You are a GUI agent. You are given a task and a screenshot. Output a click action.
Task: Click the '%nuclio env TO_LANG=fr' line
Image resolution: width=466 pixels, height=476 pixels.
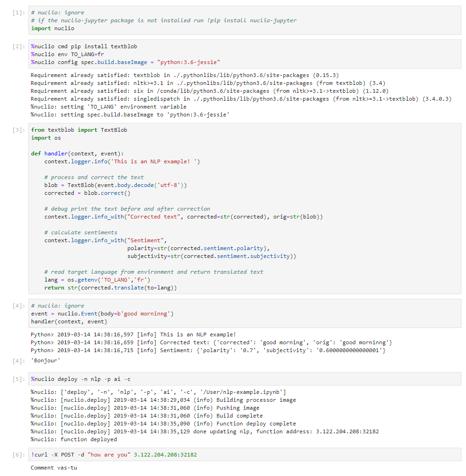click(67, 54)
